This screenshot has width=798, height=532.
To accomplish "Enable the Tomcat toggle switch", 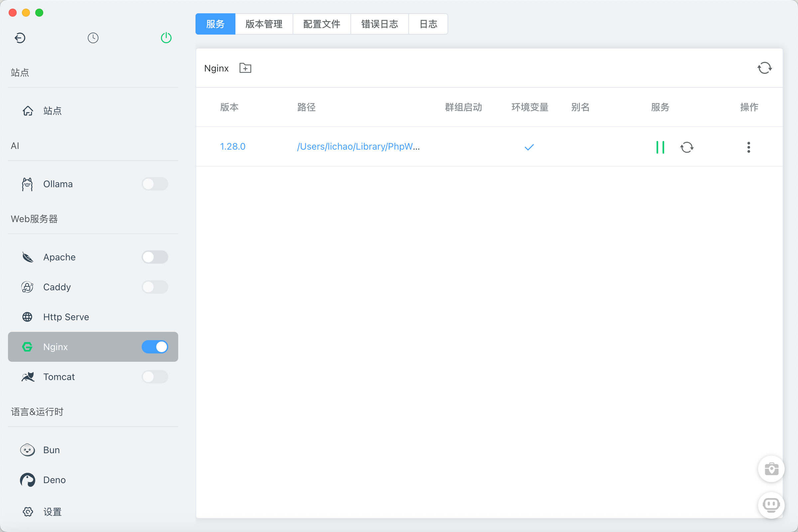I will point(155,377).
